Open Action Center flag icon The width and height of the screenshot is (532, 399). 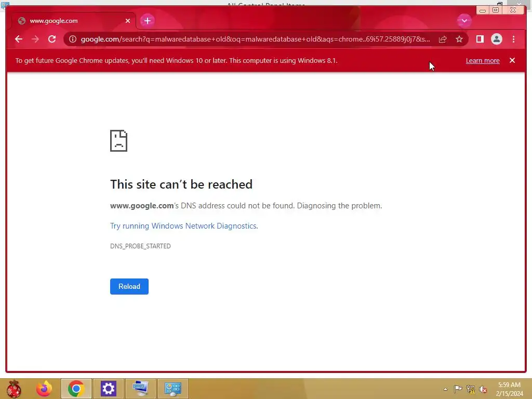(x=458, y=389)
